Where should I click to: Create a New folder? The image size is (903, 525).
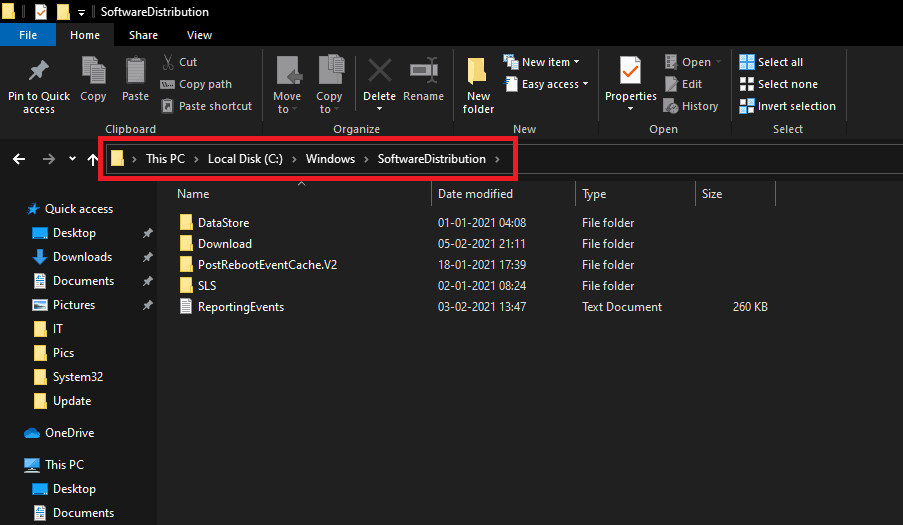coord(478,85)
